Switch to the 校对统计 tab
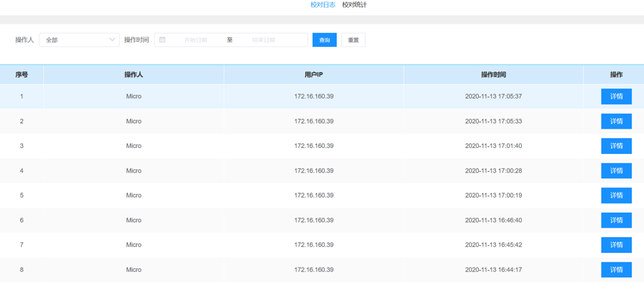The height and width of the screenshot is (284, 644). (x=354, y=5)
